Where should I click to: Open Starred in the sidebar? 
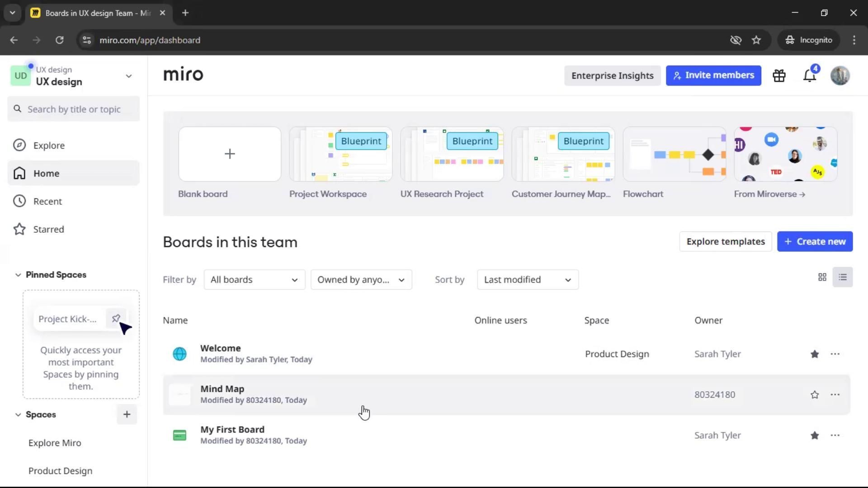(48, 230)
